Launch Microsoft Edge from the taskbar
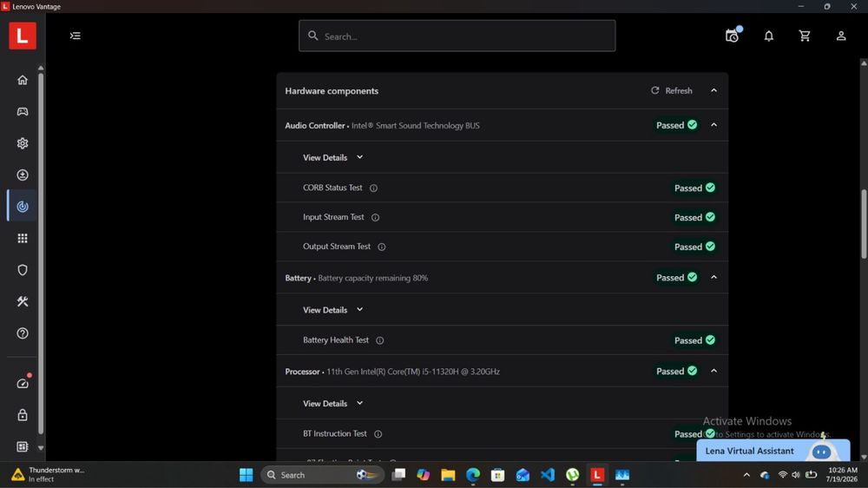This screenshot has width=868, height=488. pos(473,475)
